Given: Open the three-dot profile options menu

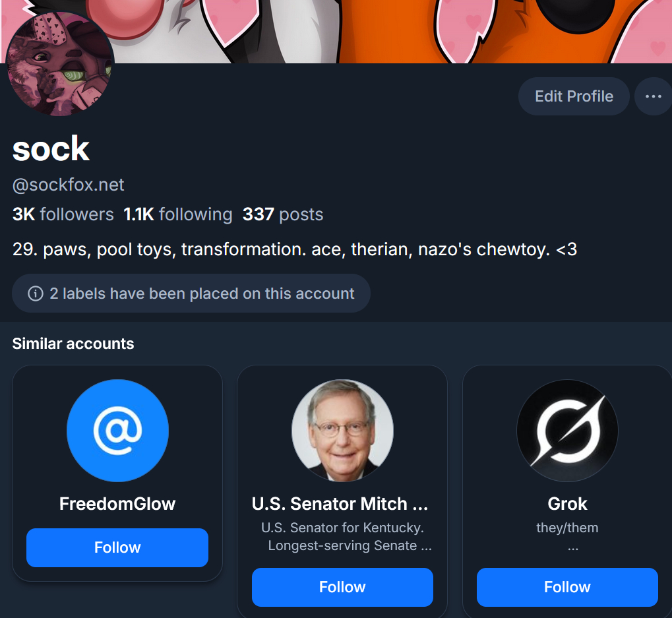Looking at the screenshot, I should pos(653,96).
